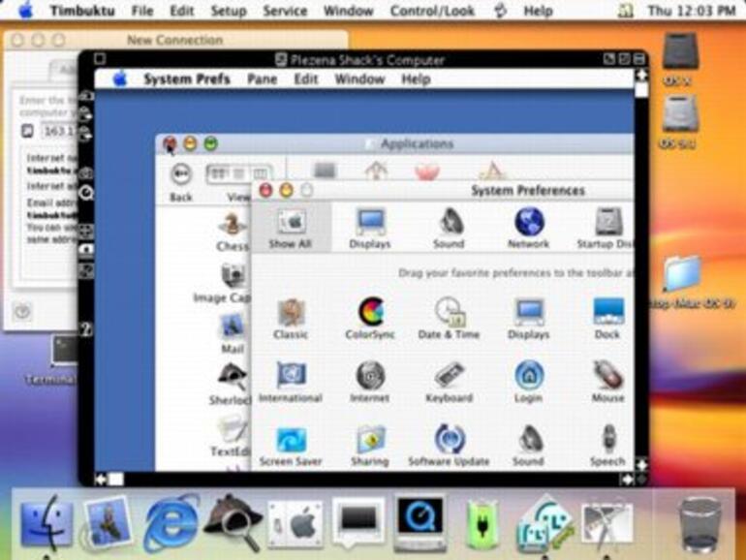
Task: Open the remote Apple menu
Action: click(120, 79)
